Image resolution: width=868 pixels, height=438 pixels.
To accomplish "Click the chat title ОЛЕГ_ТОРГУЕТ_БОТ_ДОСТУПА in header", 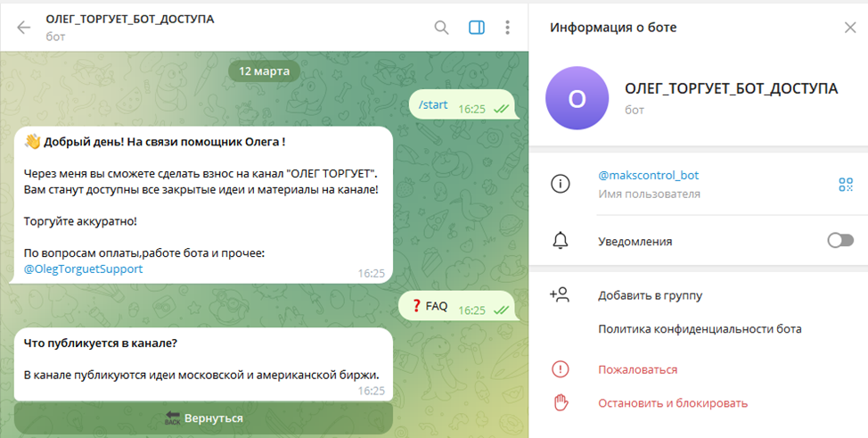I will point(130,20).
